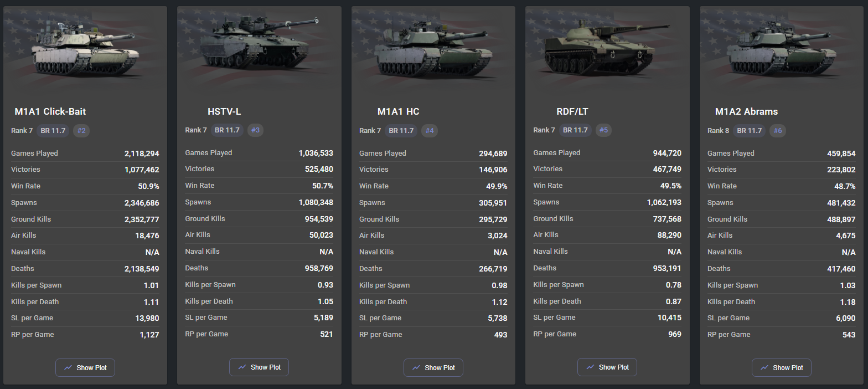The width and height of the screenshot is (868, 389).
Task: Open the M1A1 Click-Bait title
Action: coord(50,111)
